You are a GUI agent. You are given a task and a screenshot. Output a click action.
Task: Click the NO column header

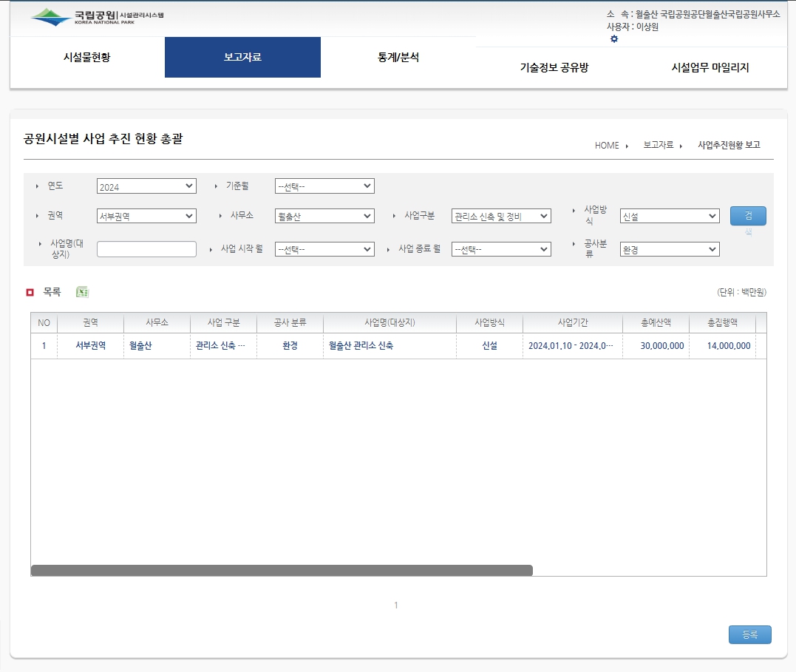tap(44, 322)
